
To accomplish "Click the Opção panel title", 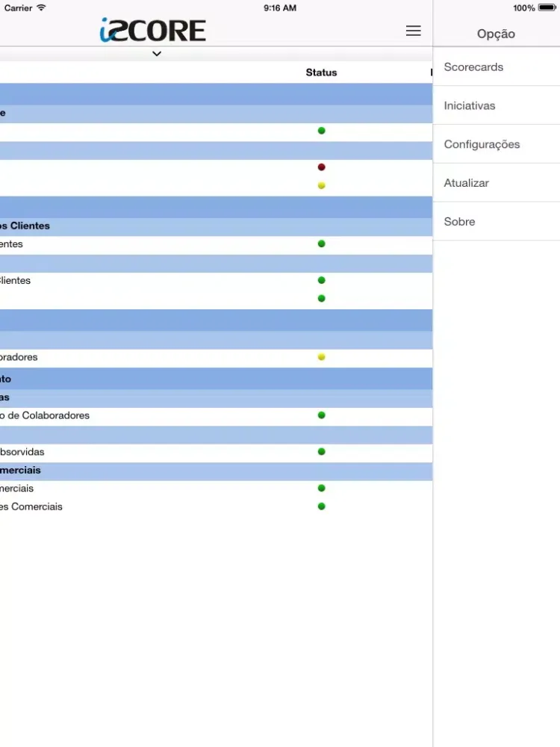I will pos(496,34).
